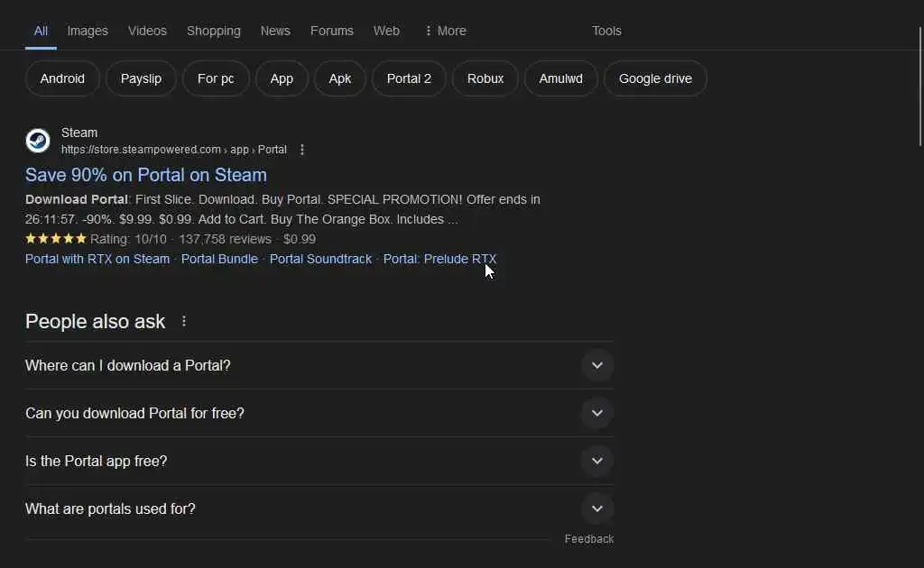Open the Portal Soundtrack sitelink
924x568 pixels.
pyautogui.click(x=320, y=259)
